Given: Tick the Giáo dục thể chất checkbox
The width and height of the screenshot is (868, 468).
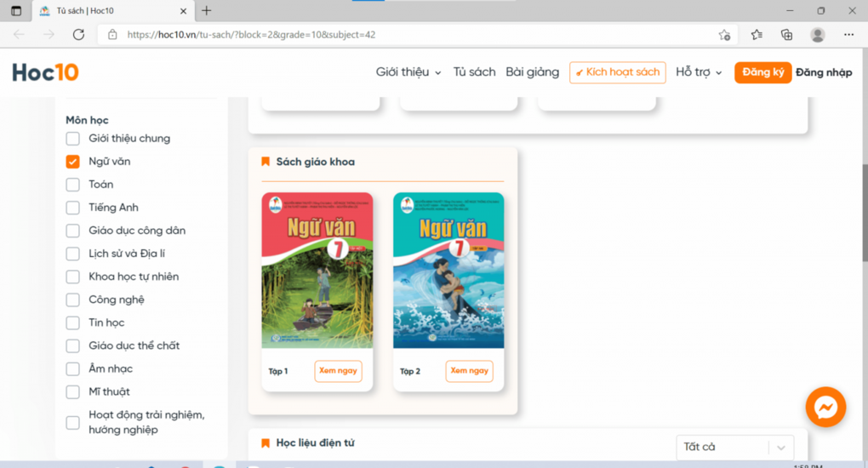Looking at the screenshot, I should [x=72, y=345].
